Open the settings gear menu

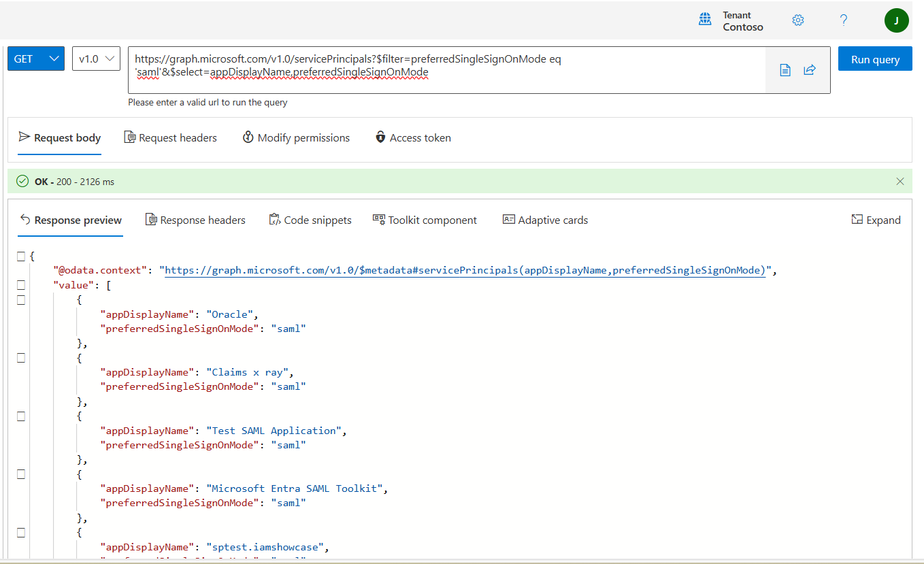(797, 20)
